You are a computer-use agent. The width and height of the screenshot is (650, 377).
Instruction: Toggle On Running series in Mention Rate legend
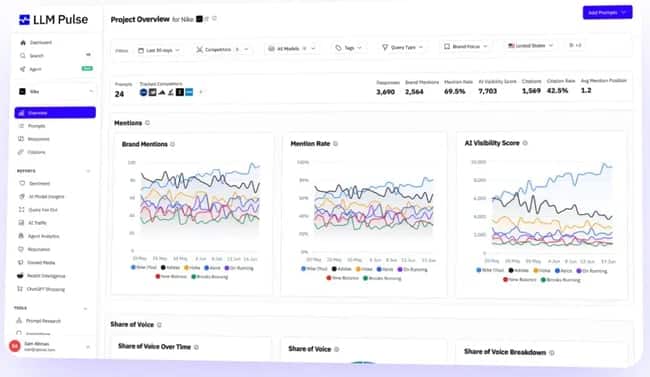412,270
